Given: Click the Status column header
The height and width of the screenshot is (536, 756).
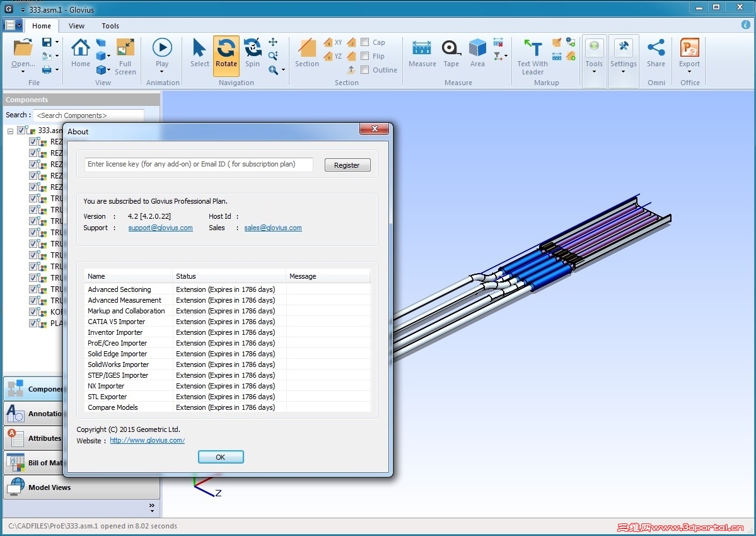Looking at the screenshot, I should [x=229, y=276].
